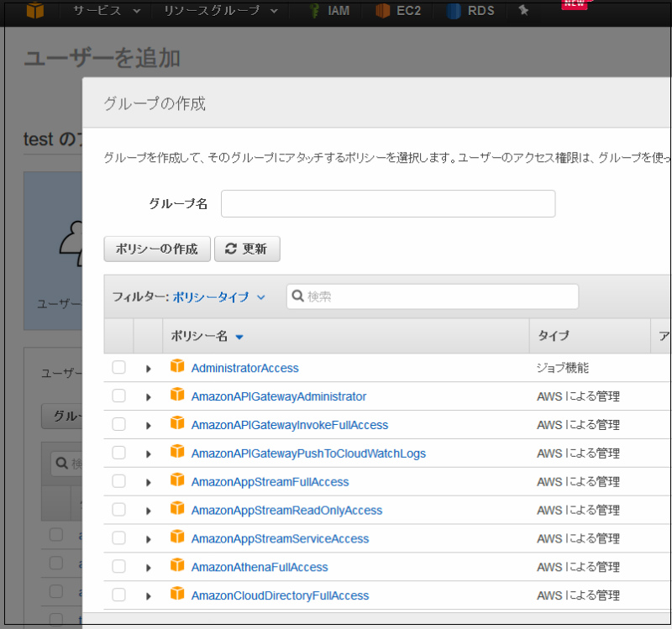Click the search magnifier icon in filter bar
This screenshot has width=672, height=629.
[297, 296]
